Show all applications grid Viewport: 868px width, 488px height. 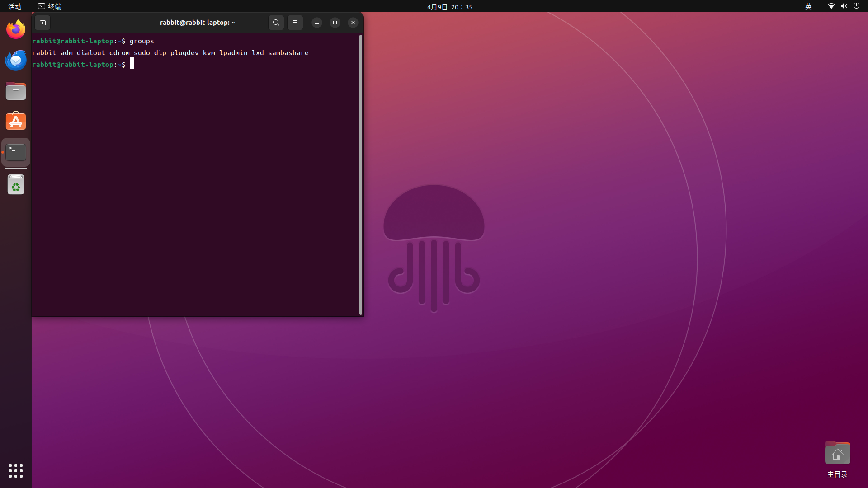16,471
